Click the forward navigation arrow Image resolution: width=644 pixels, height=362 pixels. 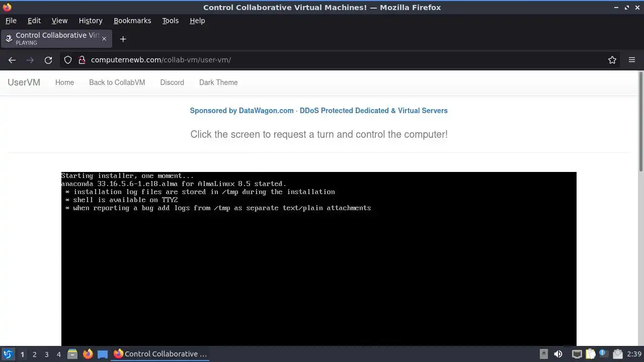point(30,60)
